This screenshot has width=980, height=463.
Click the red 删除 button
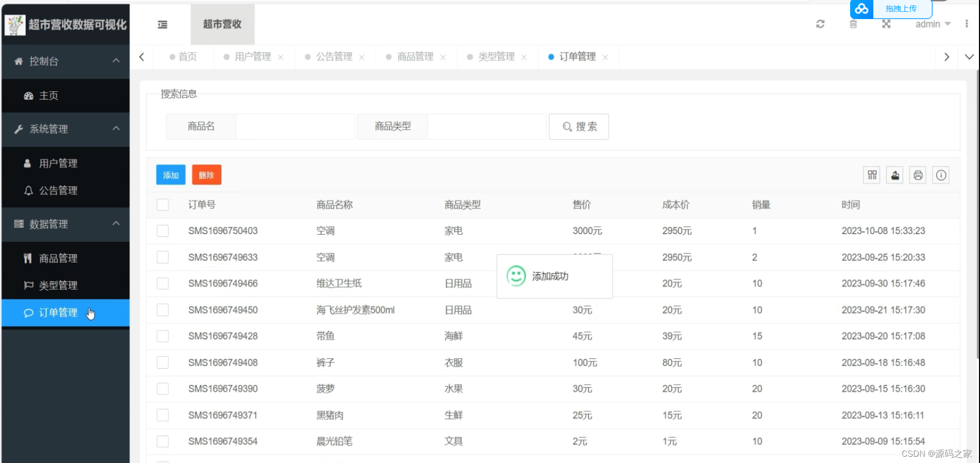pos(207,175)
